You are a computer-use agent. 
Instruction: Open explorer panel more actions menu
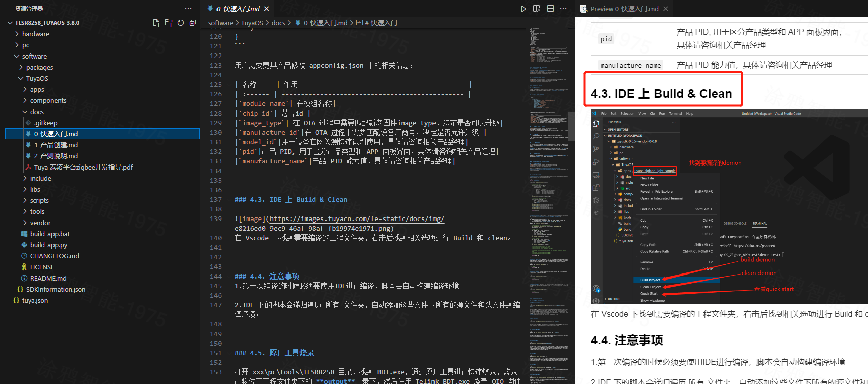point(188,9)
